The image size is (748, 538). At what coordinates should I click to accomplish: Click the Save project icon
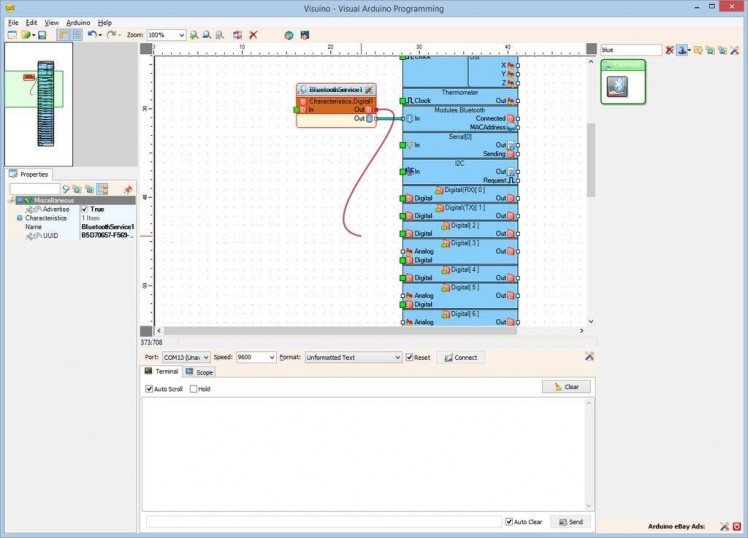[x=42, y=35]
